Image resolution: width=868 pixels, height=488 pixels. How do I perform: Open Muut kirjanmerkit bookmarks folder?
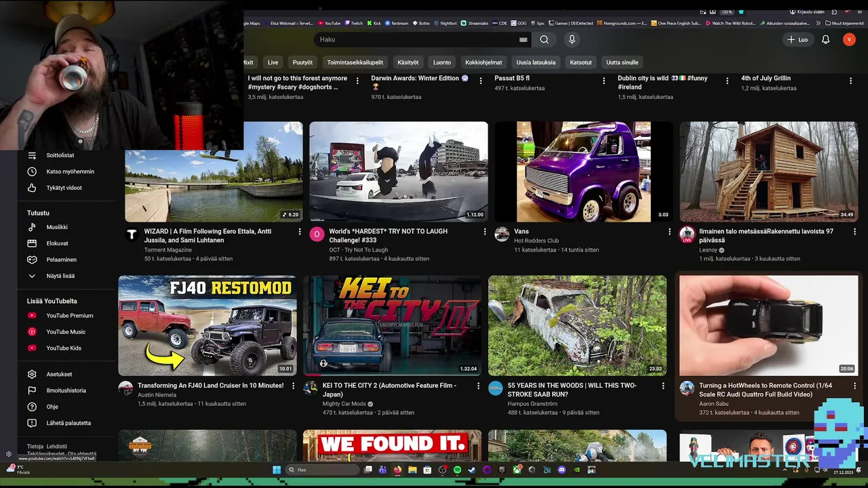(x=845, y=23)
